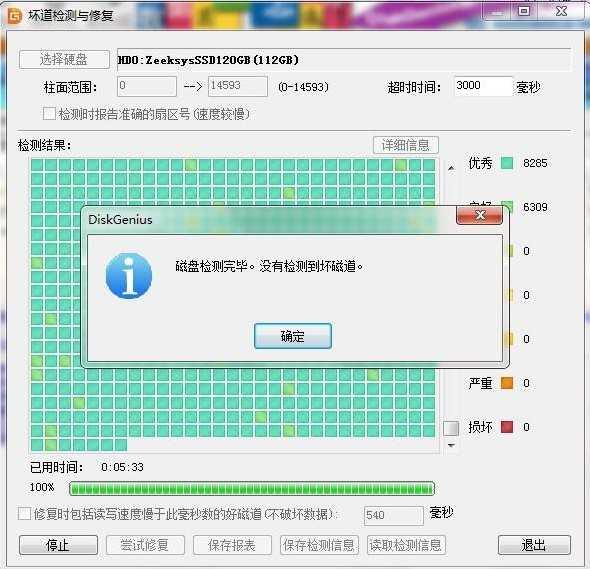590x569 pixels.
Task: Click the dialog message 磁盘检测完毕
Action: [269, 266]
